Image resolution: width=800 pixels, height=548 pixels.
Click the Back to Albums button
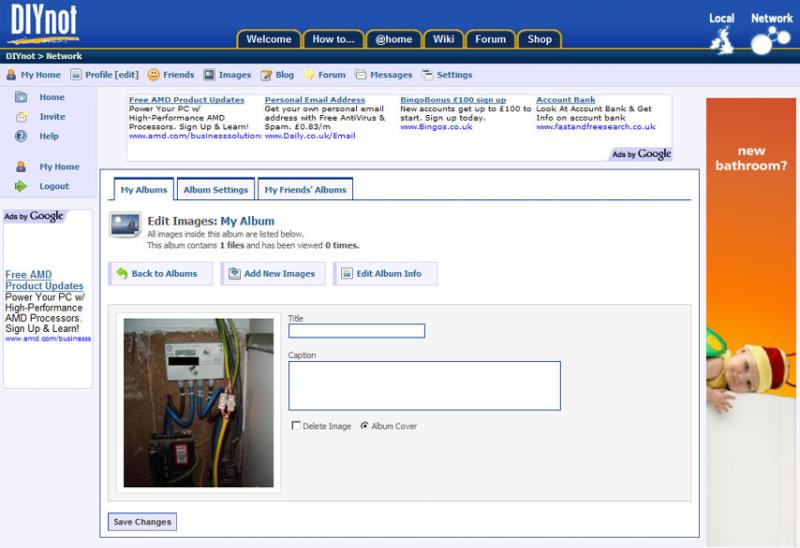[x=160, y=274]
